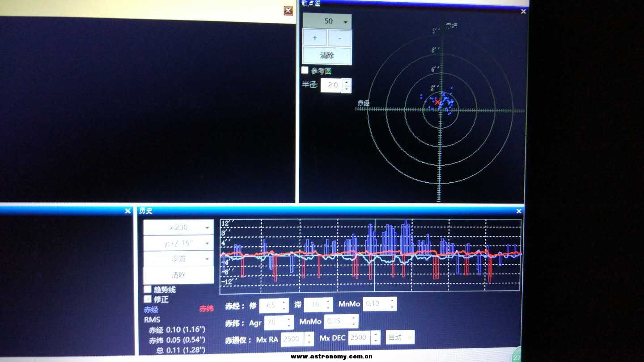Click the red X marker in target plot
This screenshot has height=362, width=644.
[x=437, y=103]
